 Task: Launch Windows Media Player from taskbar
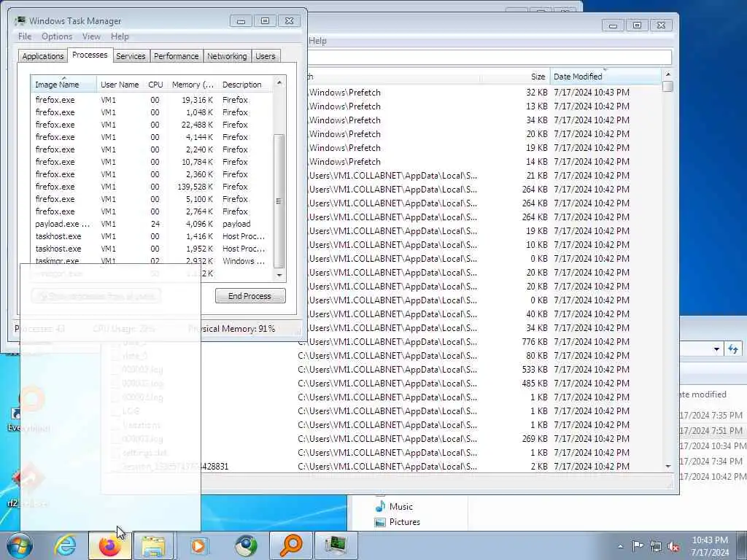coord(198,545)
